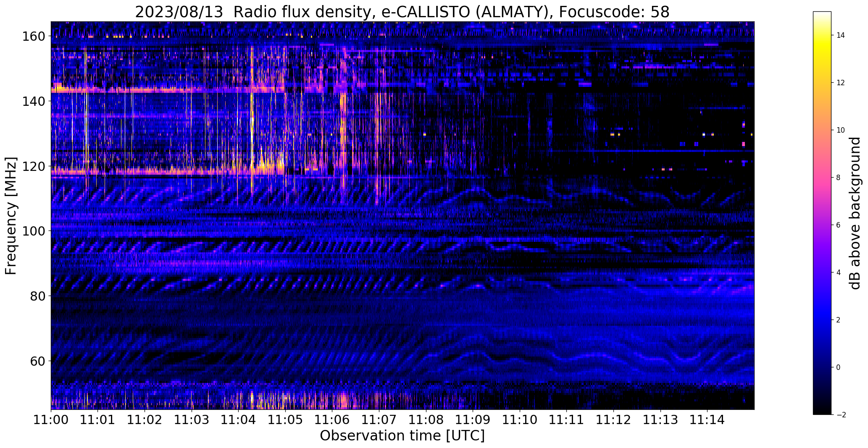Screen dimensions: 868x448
Task: Click the 11:13 time tick label
Action: (660, 419)
